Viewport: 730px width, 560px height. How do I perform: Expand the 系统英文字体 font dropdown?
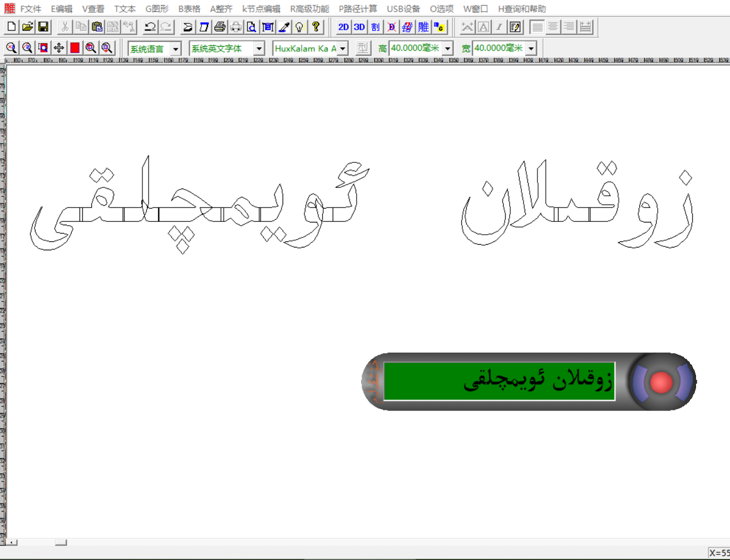259,49
